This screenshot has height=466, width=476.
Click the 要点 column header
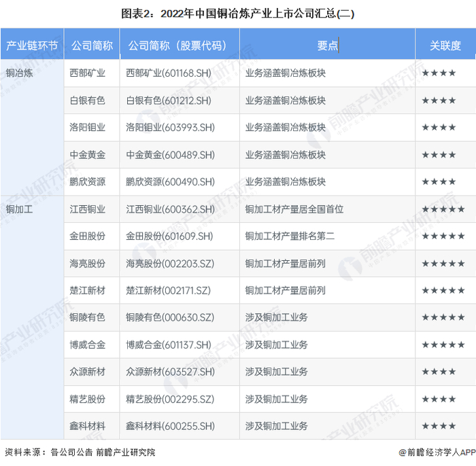click(327, 46)
